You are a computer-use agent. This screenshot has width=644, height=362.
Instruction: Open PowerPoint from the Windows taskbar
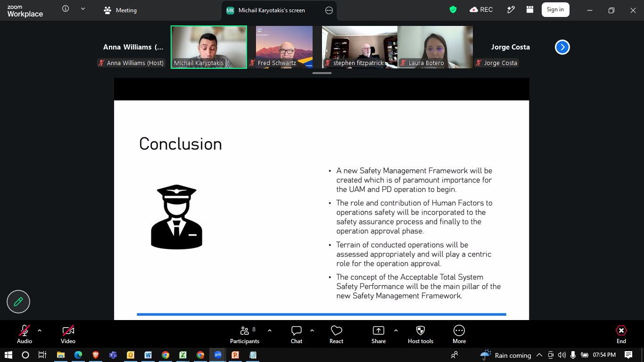tap(235, 355)
